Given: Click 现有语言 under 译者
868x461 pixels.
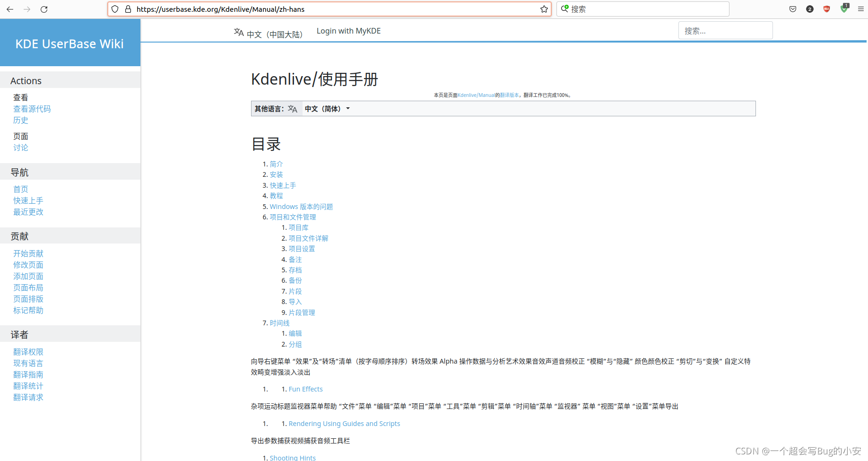Looking at the screenshot, I should coord(28,363).
